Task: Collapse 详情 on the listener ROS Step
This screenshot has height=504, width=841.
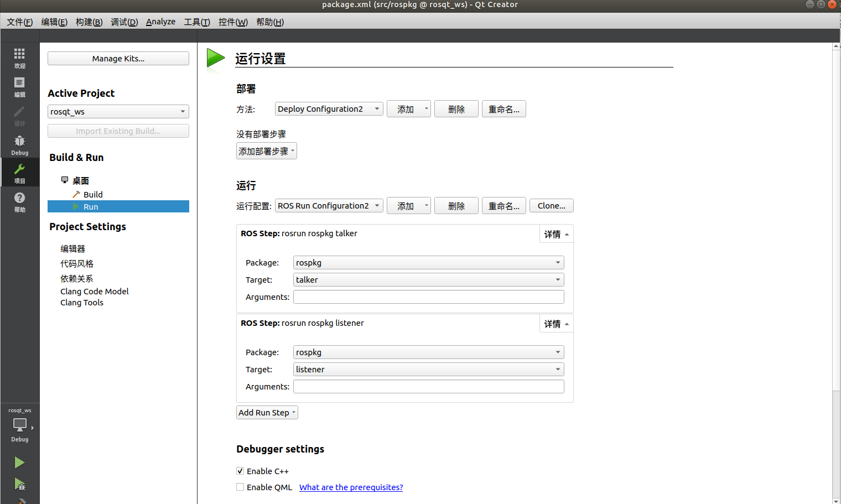Action: [556, 323]
